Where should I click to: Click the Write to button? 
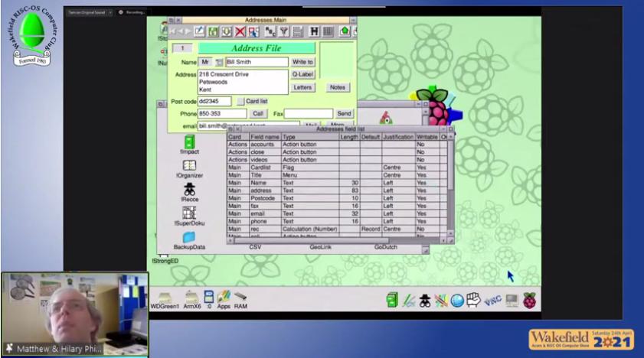[x=302, y=62]
